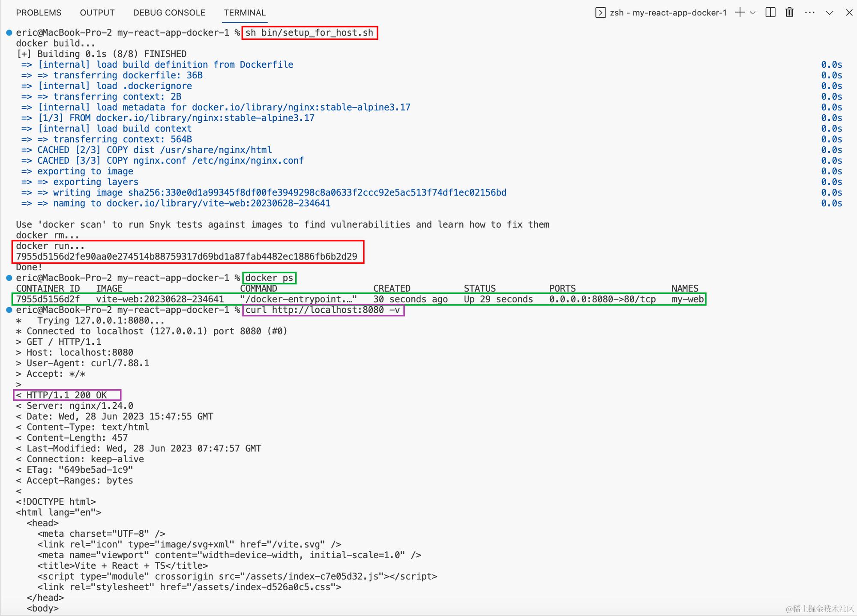The image size is (857, 616).
Task: Click the setup_for_host.sh command decoration dot
Action: click(x=9, y=33)
